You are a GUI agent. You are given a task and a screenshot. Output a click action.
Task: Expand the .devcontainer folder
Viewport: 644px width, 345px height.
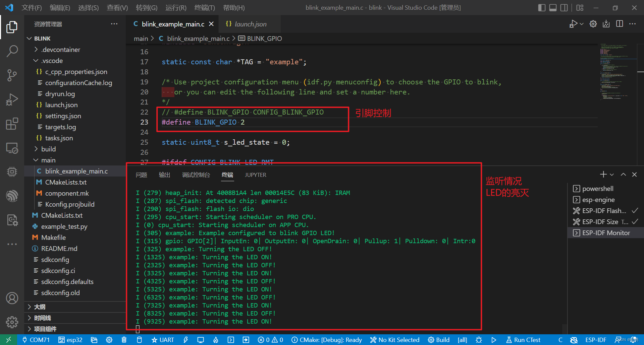75,50
